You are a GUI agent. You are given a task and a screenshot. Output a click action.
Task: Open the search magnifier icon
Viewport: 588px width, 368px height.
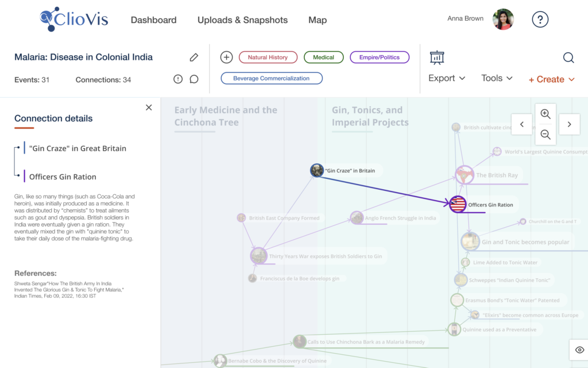click(568, 57)
